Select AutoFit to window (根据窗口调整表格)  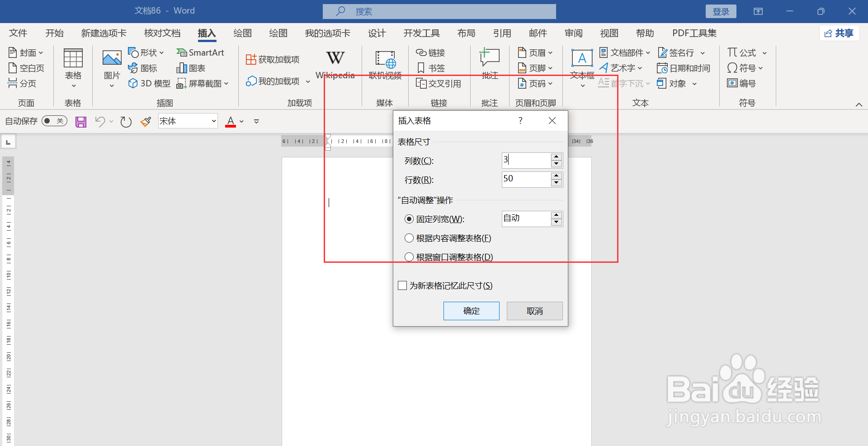[x=409, y=257]
